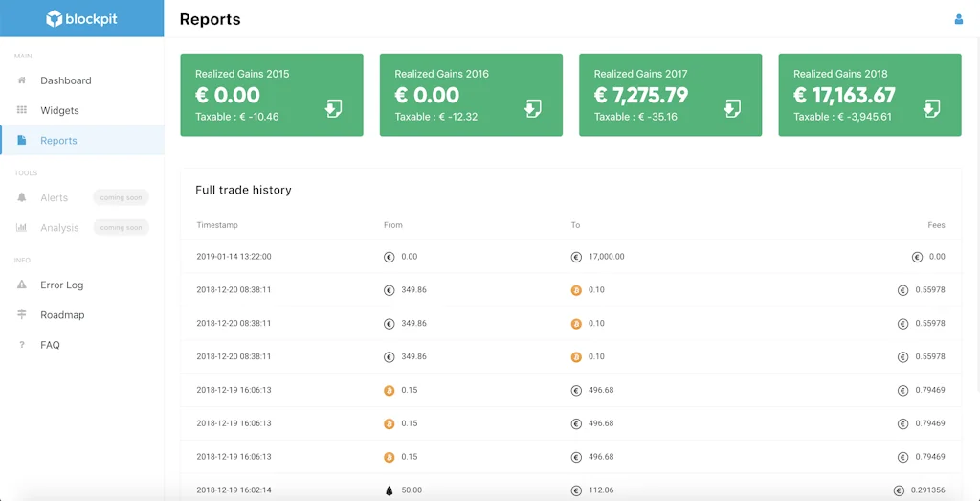Click the blockpit logo in the header
The width and height of the screenshot is (980, 501).
pos(81,19)
